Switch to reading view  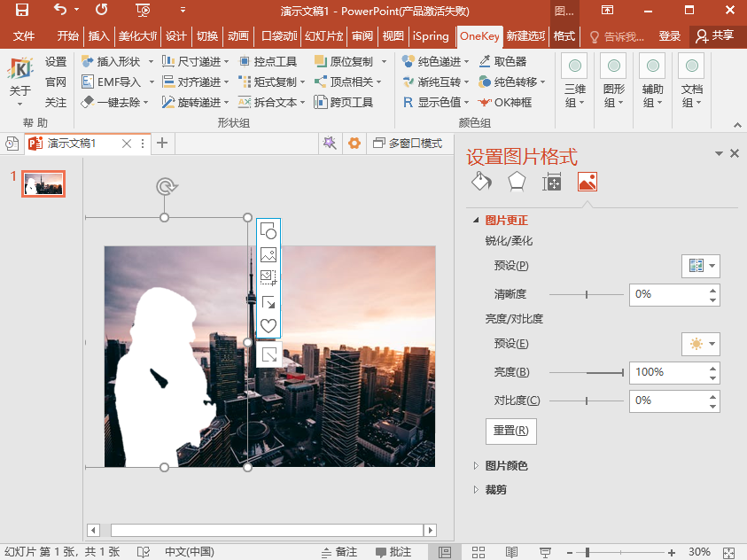coord(511,552)
